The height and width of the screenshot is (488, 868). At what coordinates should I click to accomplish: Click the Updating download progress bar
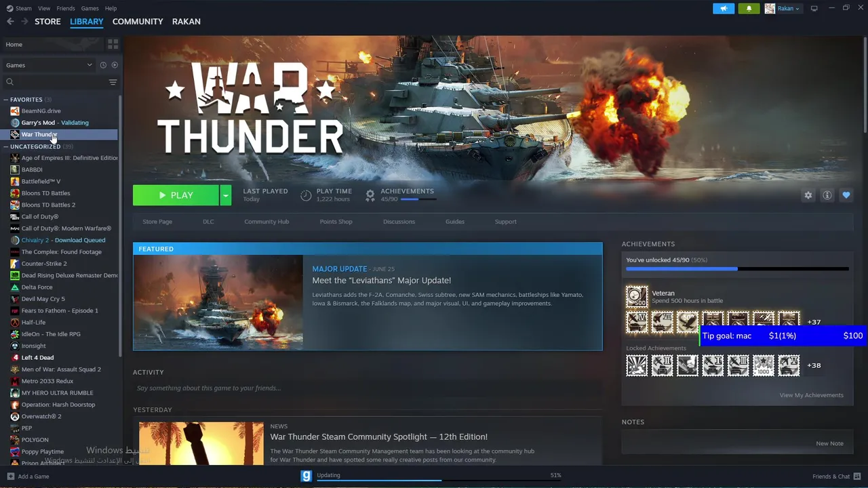point(439,480)
